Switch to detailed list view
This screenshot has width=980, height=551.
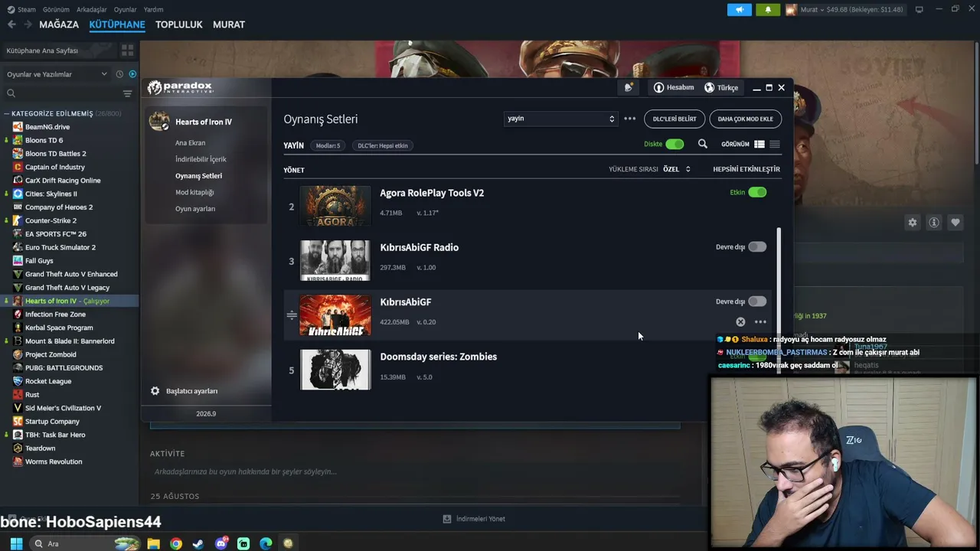pos(759,144)
